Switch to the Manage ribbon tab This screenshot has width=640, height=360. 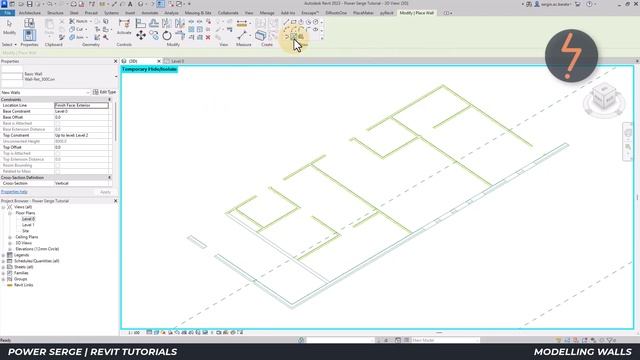coord(267,13)
